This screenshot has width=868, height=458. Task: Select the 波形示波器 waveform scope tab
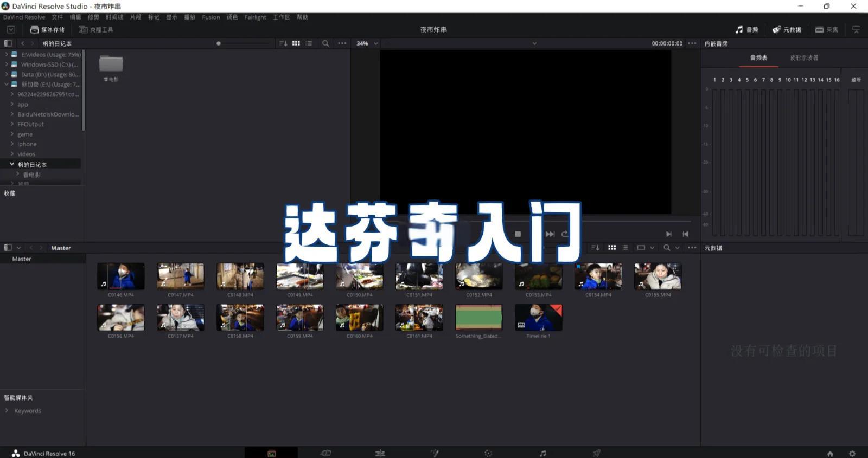coord(804,57)
